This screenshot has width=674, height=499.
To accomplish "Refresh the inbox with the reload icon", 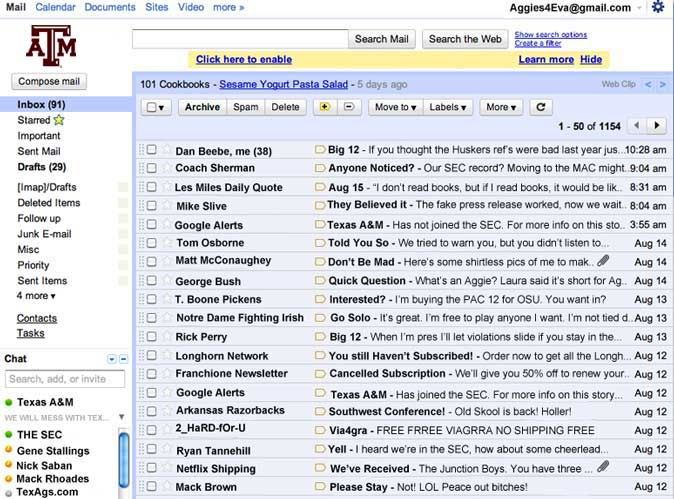I will [x=541, y=107].
